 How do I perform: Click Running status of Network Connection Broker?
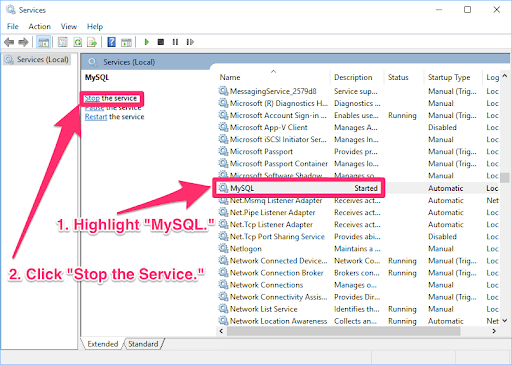402,273
